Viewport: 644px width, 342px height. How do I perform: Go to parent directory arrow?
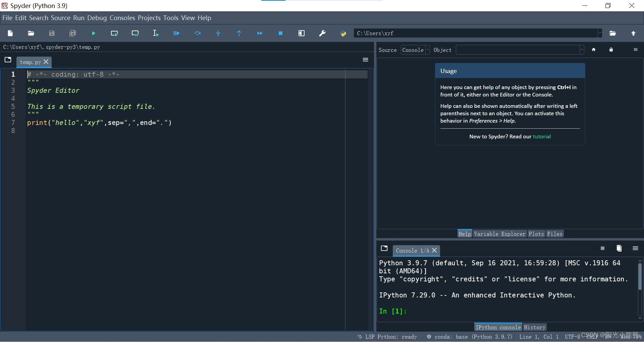coord(633,33)
